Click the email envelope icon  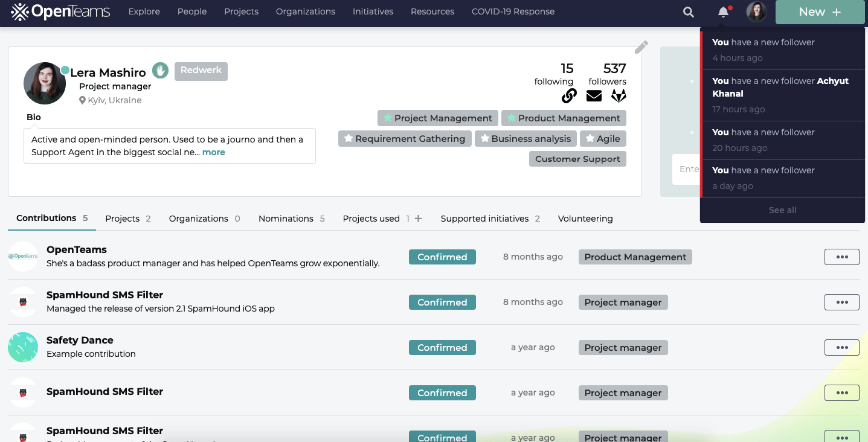pyautogui.click(x=594, y=95)
